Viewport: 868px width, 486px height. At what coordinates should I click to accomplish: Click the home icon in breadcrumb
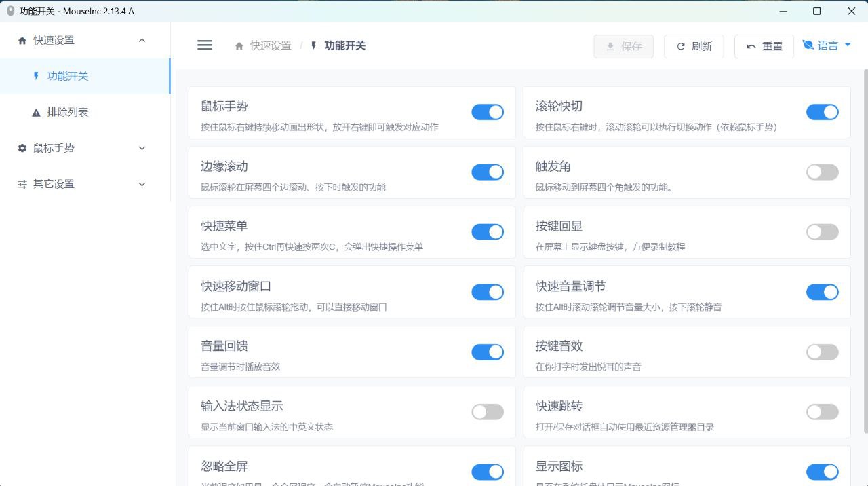tap(239, 46)
